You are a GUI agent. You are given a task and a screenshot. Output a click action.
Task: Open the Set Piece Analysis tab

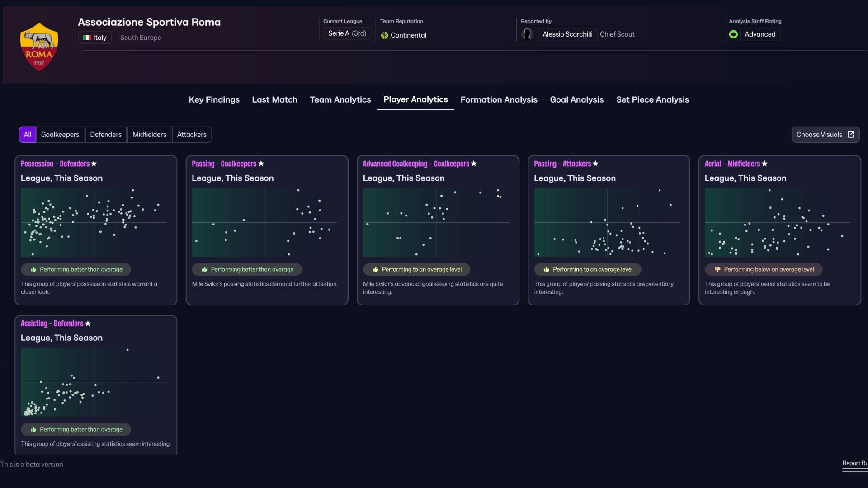pyautogui.click(x=652, y=100)
